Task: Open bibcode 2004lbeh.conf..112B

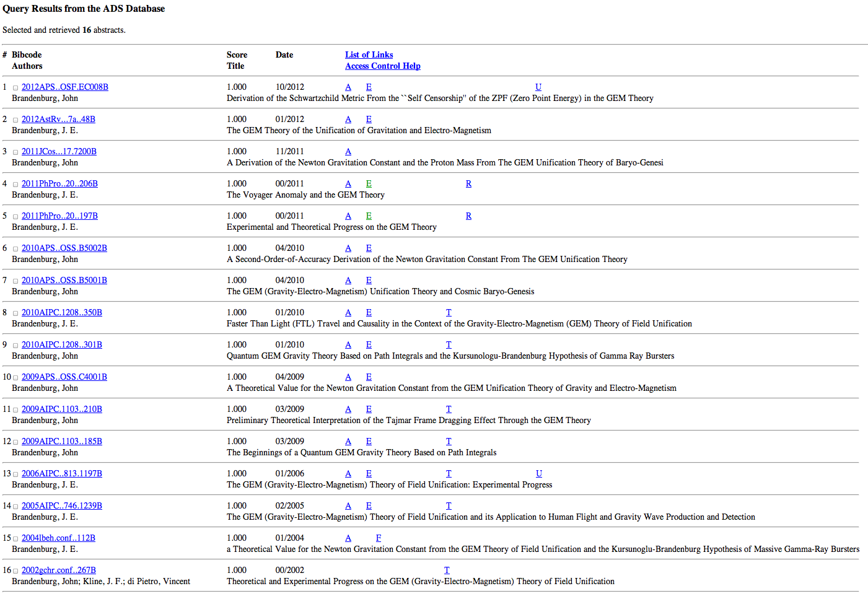Action: (x=58, y=538)
